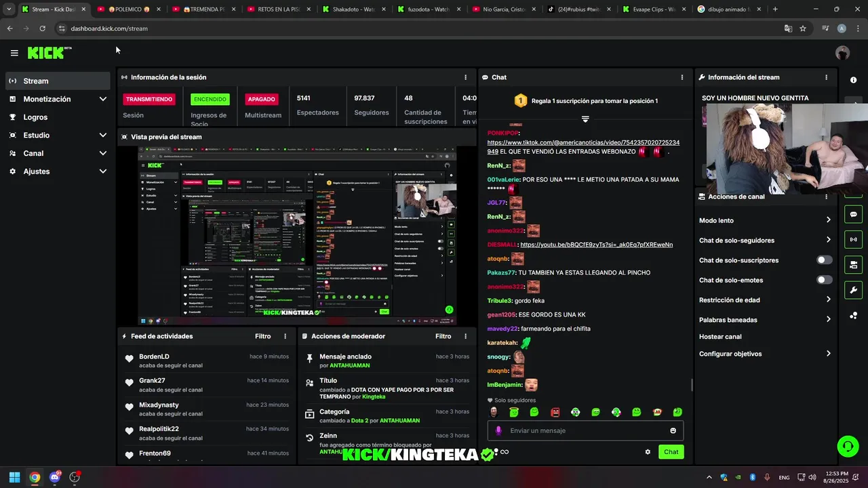Open the Chat panel three-dot menu
The width and height of the screenshot is (868, 488).
[x=682, y=77]
